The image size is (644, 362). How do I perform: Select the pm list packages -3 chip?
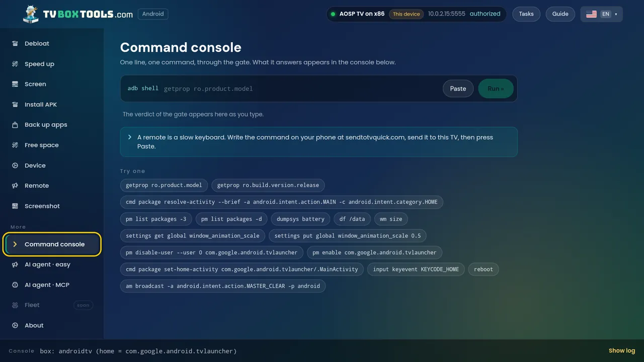pyautogui.click(x=156, y=219)
